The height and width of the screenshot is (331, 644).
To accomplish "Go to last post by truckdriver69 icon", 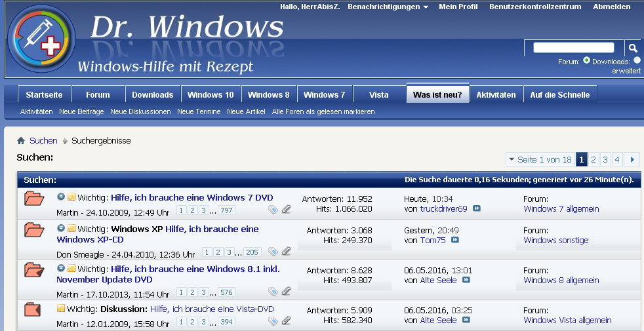I will pyautogui.click(x=476, y=208).
